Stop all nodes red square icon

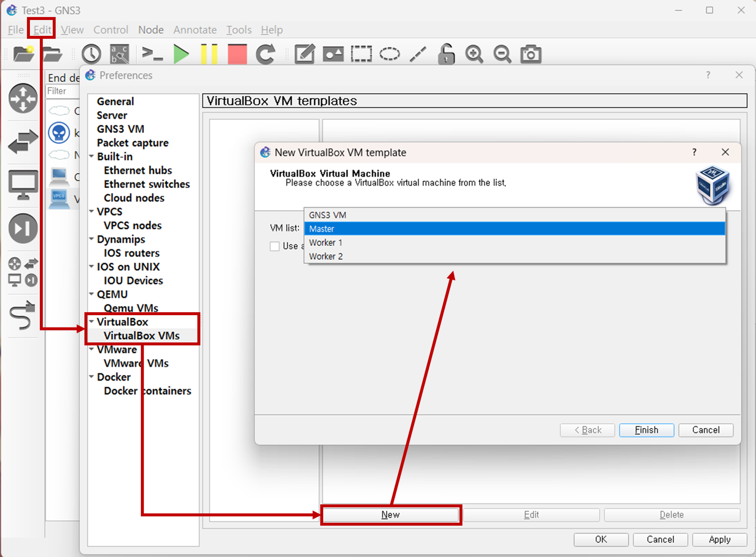tap(237, 54)
